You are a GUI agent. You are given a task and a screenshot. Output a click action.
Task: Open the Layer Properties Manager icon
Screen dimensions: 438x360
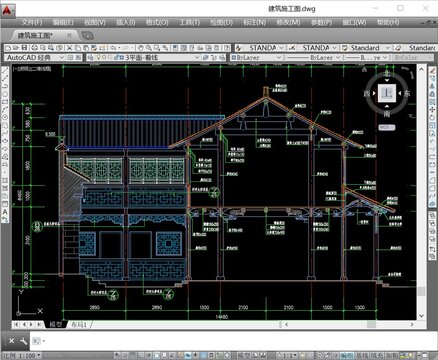point(91,57)
